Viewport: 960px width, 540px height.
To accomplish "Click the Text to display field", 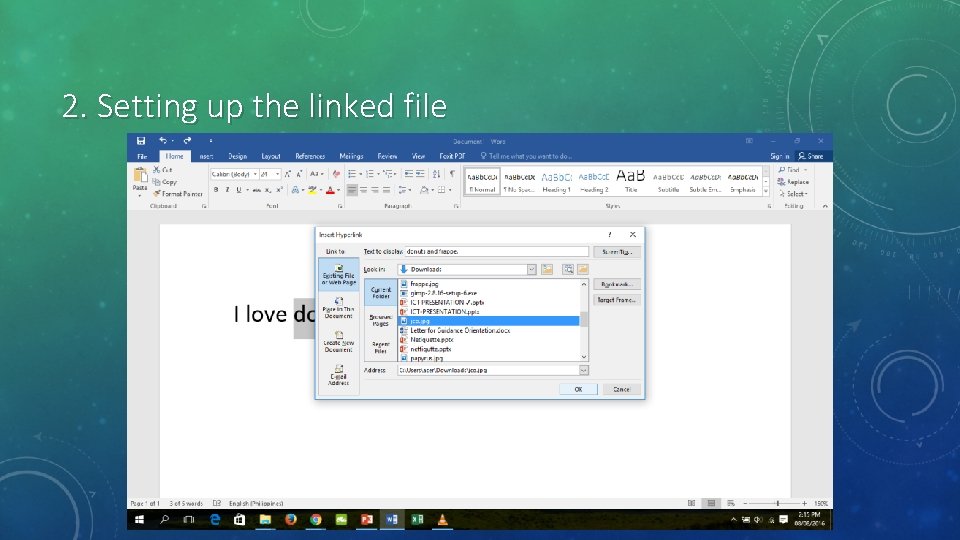I will tap(497, 252).
